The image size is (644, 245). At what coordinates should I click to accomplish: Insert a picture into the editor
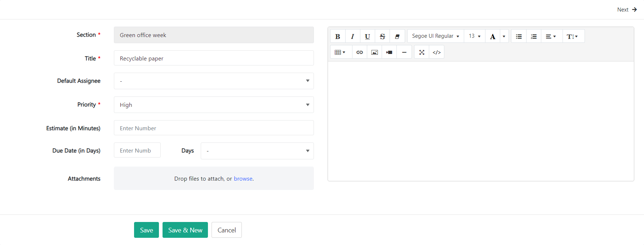pos(374,53)
